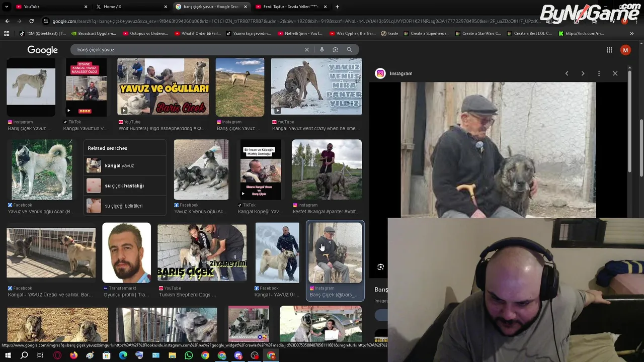This screenshot has height=362, width=644.
Task: Launch Opera from the taskbar
Action: tap(57, 356)
